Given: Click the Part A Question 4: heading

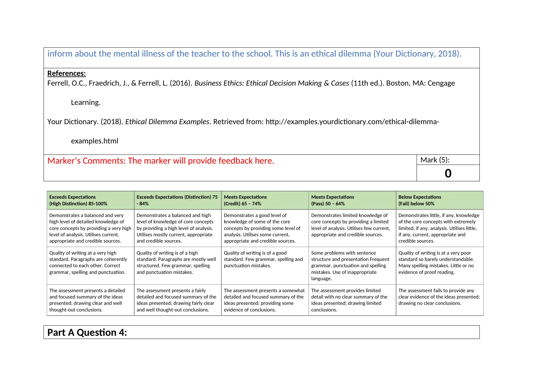Looking at the screenshot, I should (87, 332).
